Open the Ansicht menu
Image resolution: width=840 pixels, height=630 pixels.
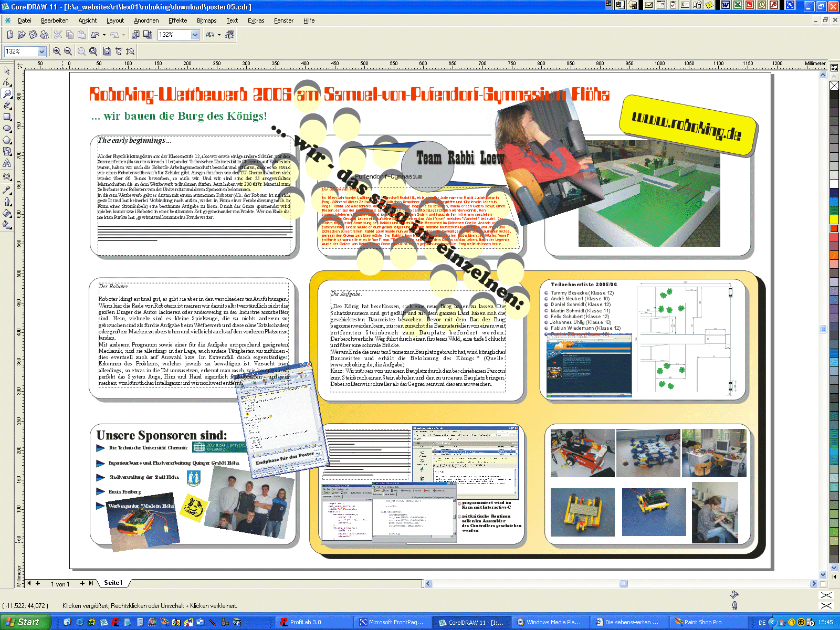pyautogui.click(x=88, y=20)
